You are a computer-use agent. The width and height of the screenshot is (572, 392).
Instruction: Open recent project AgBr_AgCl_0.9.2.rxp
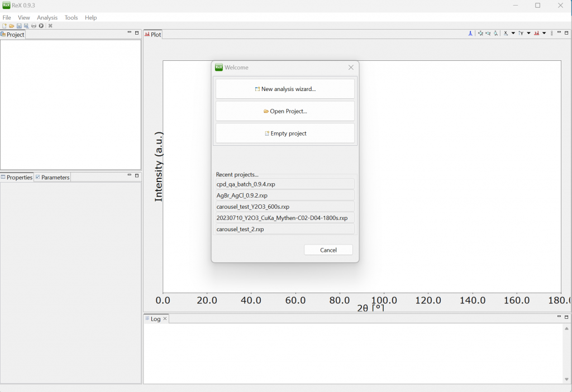pos(285,195)
